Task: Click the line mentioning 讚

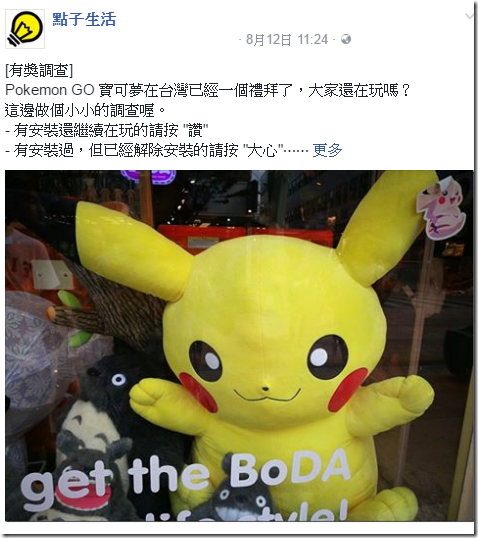Action: (x=107, y=130)
